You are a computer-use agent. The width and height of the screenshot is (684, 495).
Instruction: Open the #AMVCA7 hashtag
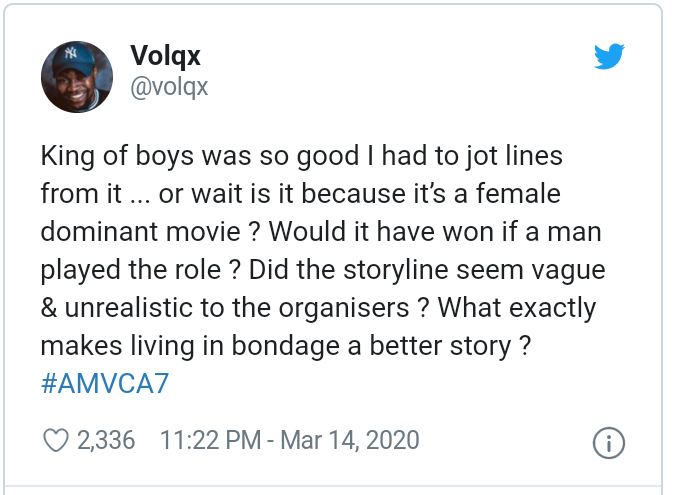coord(105,386)
